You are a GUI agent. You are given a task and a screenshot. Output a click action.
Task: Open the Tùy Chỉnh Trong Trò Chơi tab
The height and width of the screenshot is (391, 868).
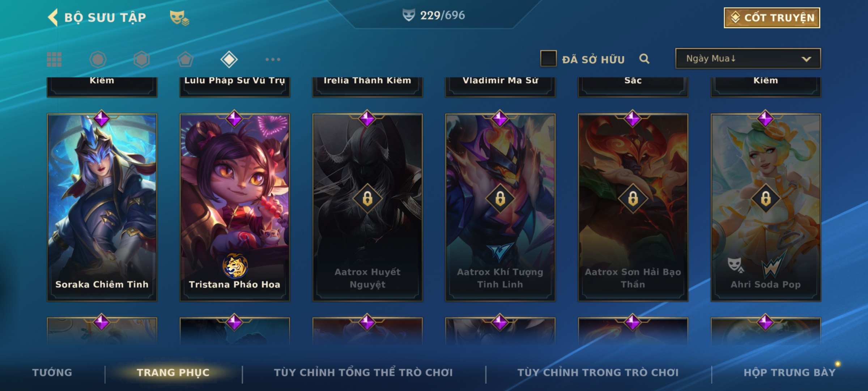[x=598, y=373]
